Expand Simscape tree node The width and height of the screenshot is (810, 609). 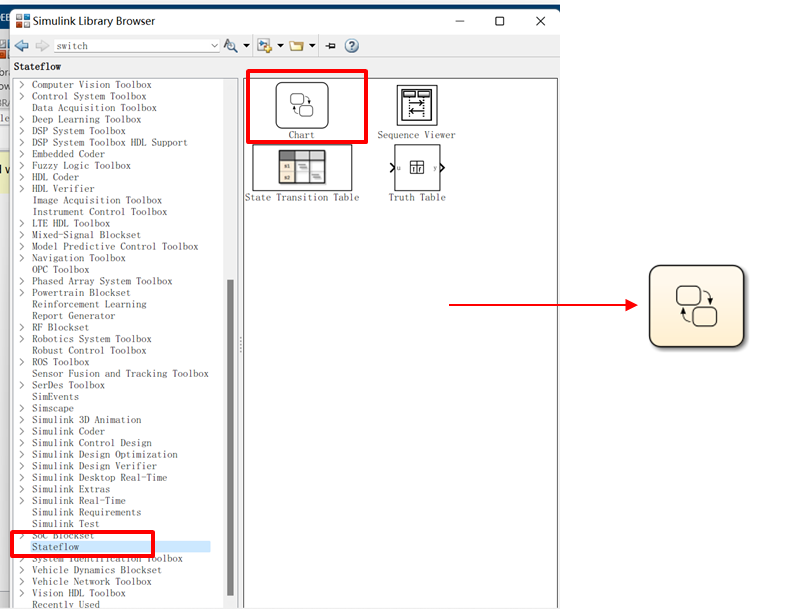click(x=22, y=408)
